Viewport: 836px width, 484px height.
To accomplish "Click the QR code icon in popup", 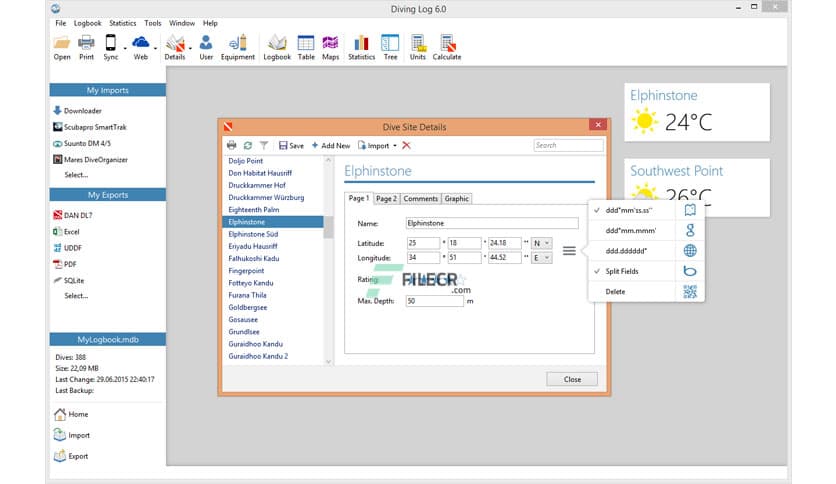I will pos(689,291).
